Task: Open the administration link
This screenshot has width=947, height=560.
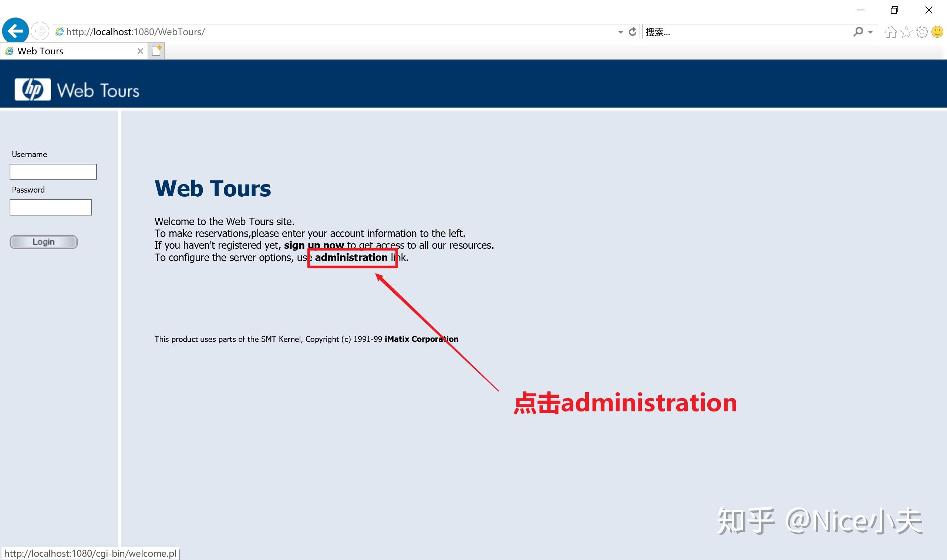Action: (x=351, y=258)
